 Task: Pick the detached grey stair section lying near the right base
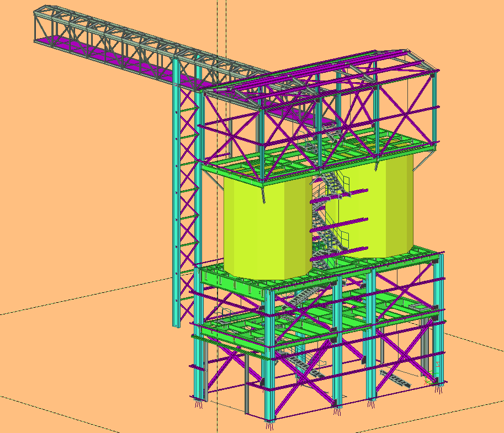pyautogui.click(x=396, y=380)
